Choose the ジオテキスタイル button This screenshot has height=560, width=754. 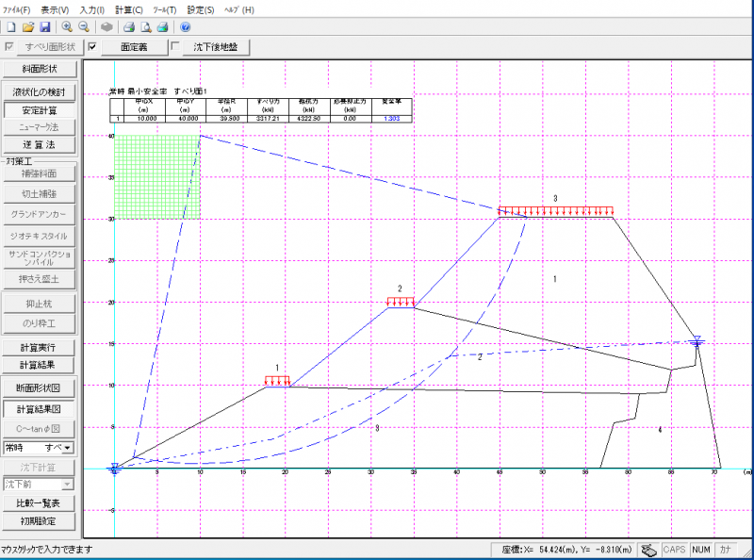tap(39, 237)
